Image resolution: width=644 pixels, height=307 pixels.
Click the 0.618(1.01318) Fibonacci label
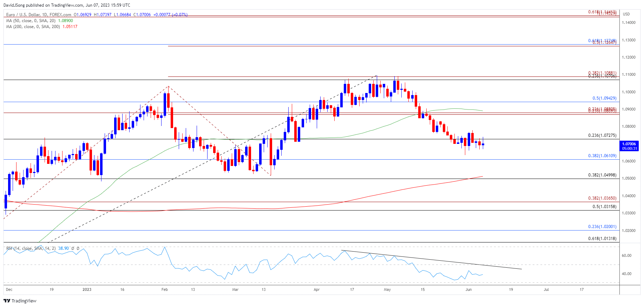click(x=602, y=239)
